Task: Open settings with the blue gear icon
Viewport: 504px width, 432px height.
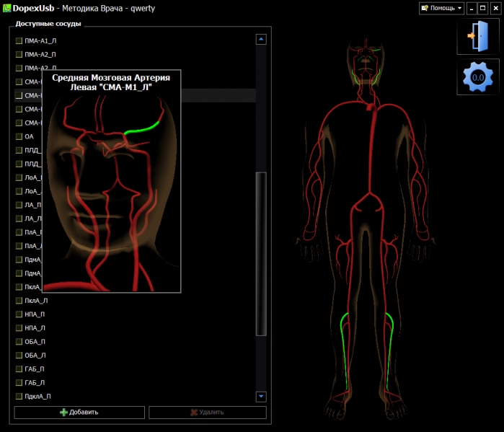Action: 477,77
